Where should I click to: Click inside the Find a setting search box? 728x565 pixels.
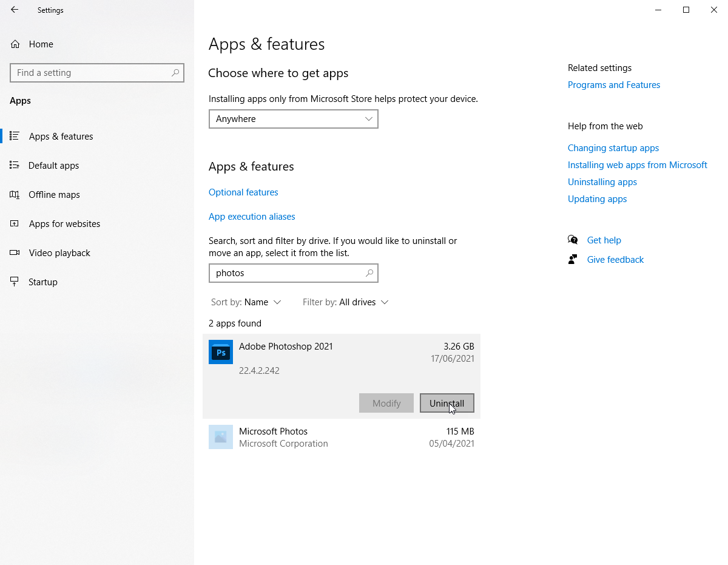[x=97, y=73]
